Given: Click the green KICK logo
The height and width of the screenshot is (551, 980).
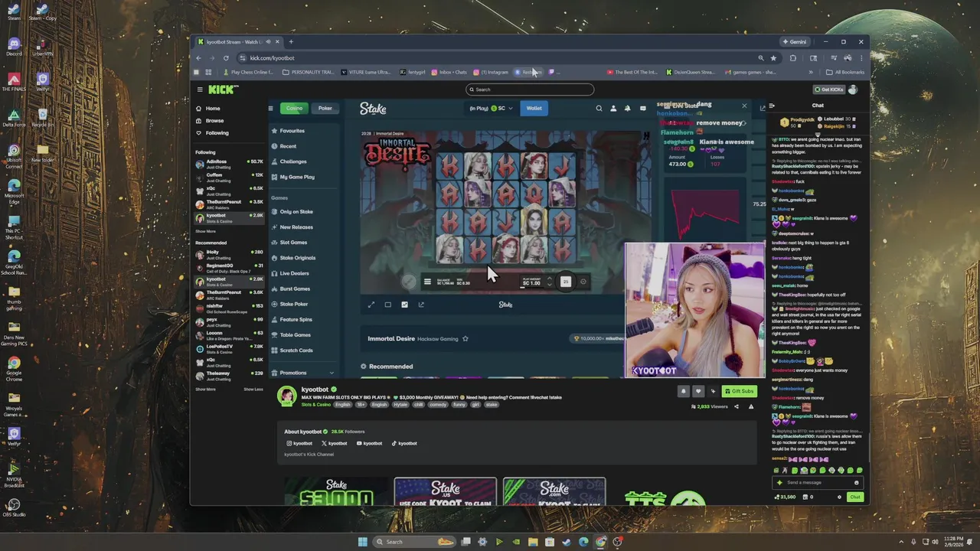Looking at the screenshot, I should click(223, 90).
